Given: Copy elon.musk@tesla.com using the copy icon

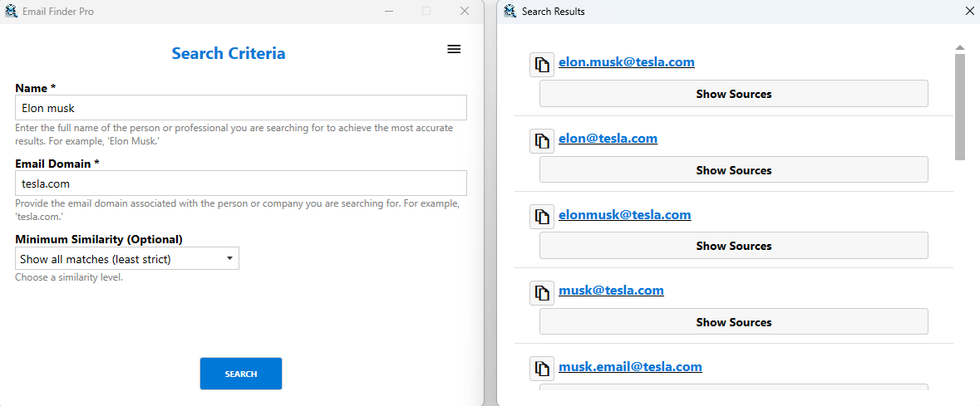Looking at the screenshot, I should 542,64.
